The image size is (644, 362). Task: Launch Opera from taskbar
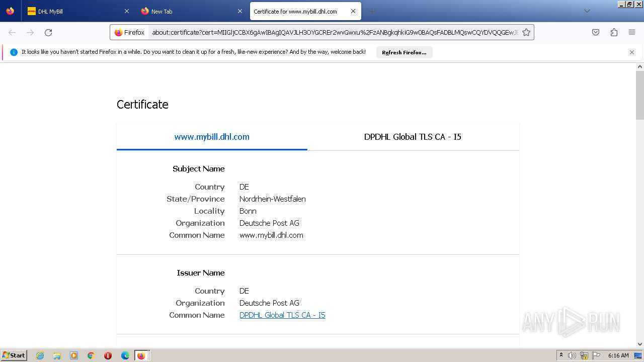pos(108,355)
